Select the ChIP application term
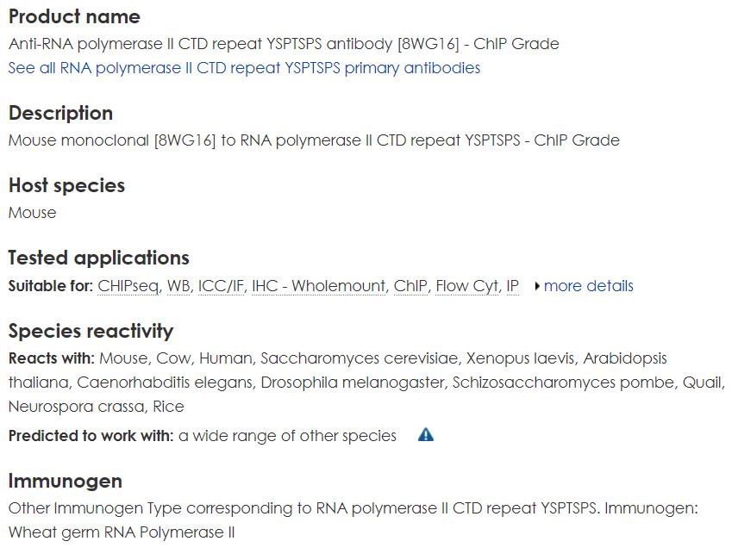738x560 pixels. coord(410,286)
